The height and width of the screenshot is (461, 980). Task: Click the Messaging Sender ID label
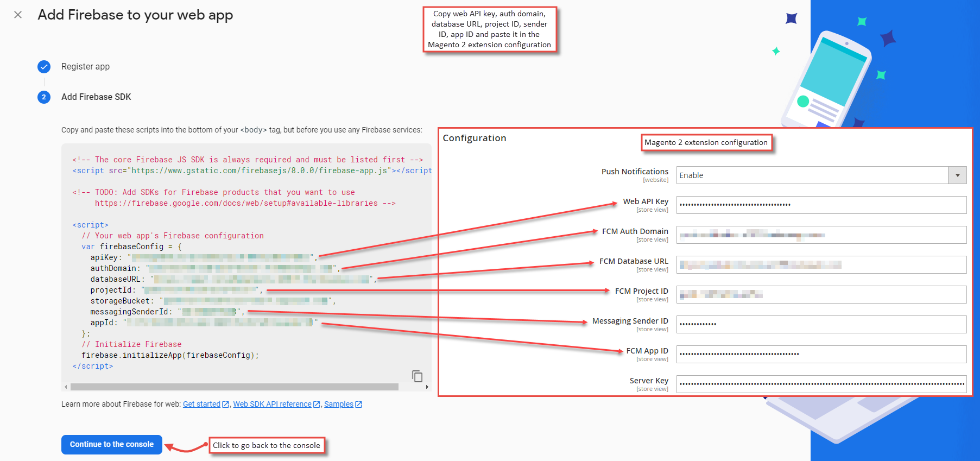[630, 321]
